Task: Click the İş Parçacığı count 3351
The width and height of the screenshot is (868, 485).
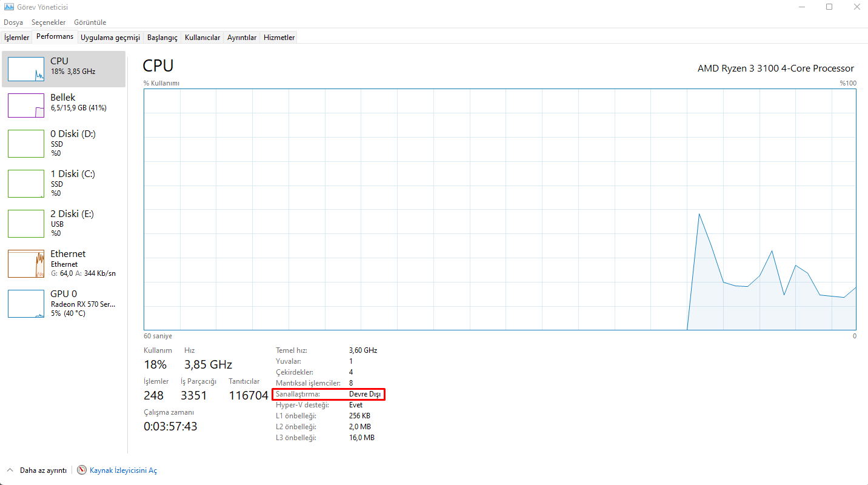Action: click(194, 395)
